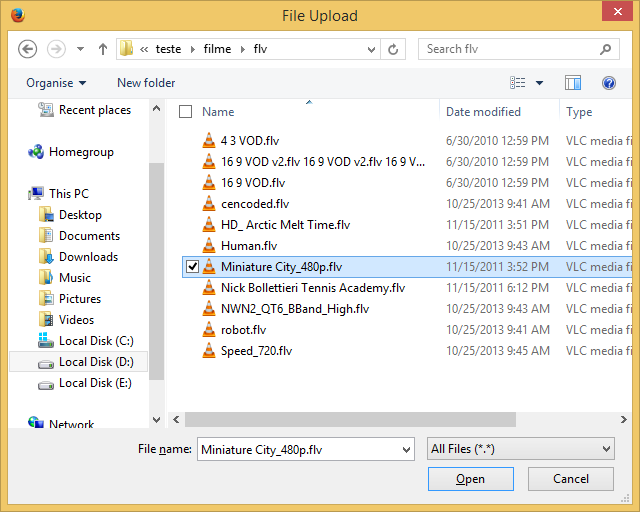This screenshot has height=512, width=640.
Task: Click sidebar scroll up arrow
Action: tap(156, 109)
